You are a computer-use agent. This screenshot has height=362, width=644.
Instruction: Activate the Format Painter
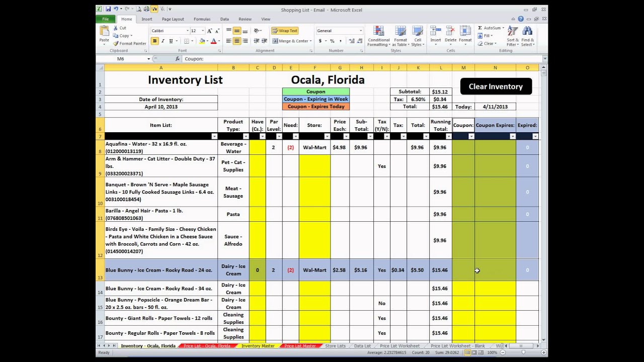(x=130, y=44)
